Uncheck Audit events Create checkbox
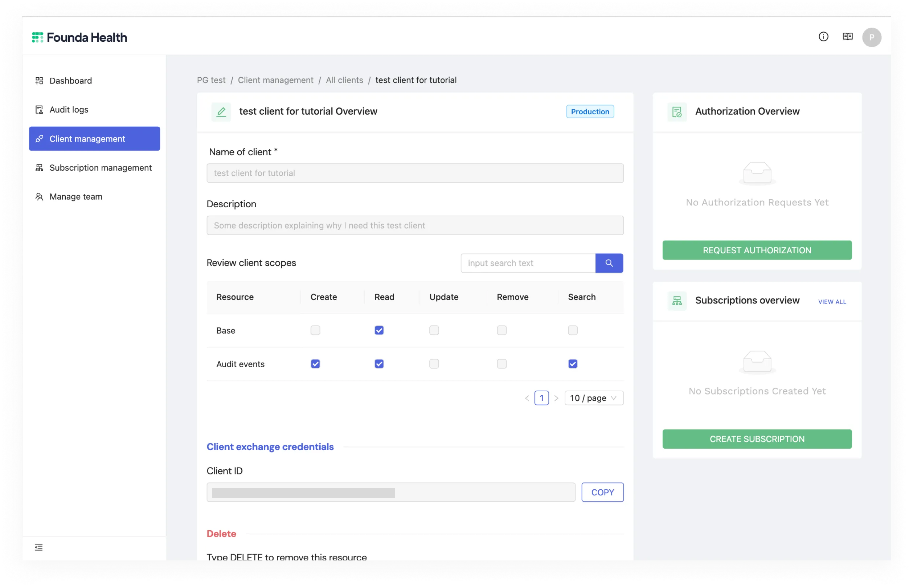 click(315, 364)
